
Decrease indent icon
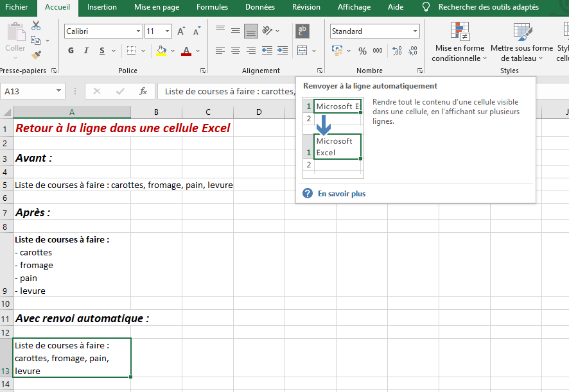(x=267, y=51)
